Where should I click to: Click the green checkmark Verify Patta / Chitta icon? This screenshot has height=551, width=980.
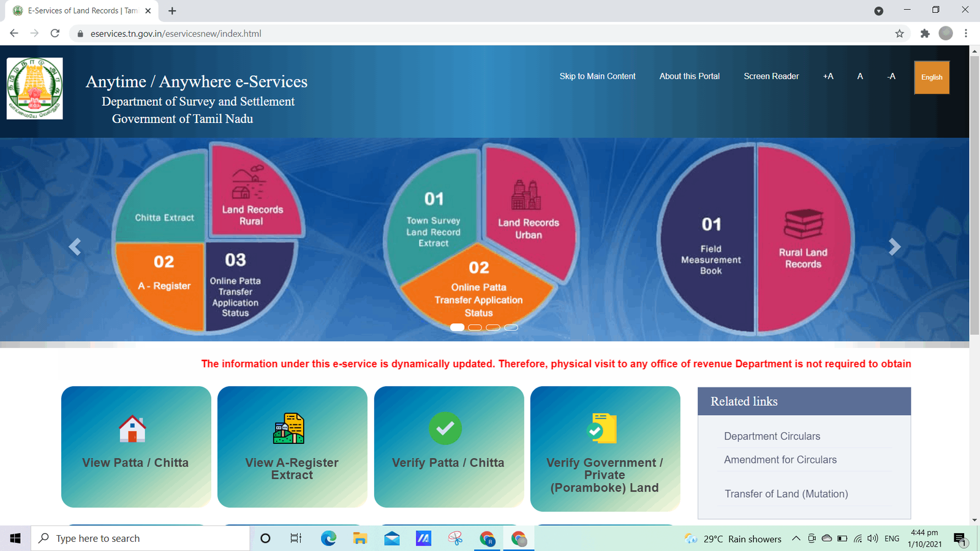click(446, 428)
